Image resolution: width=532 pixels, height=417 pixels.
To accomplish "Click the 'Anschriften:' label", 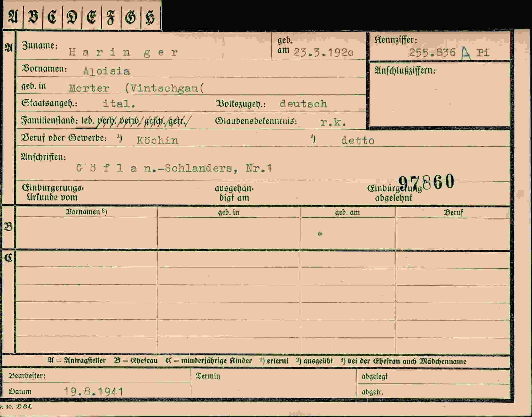I will [43, 157].
